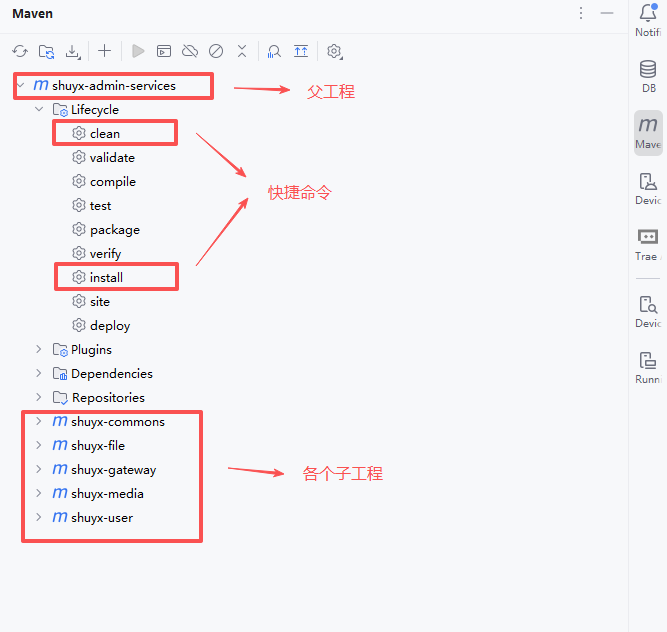Collapse all tree nodes icon
The height and width of the screenshot is (632, 667).
tap(242, 51)
